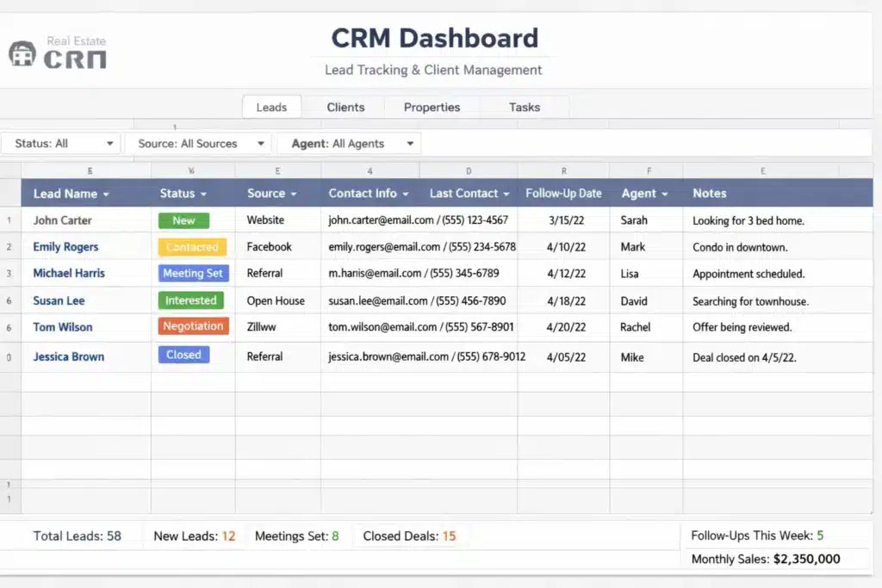Open Lead Name column filter arrow
Image resolution: width=882 pixels, height=588 pixels.
pos(106,195)
